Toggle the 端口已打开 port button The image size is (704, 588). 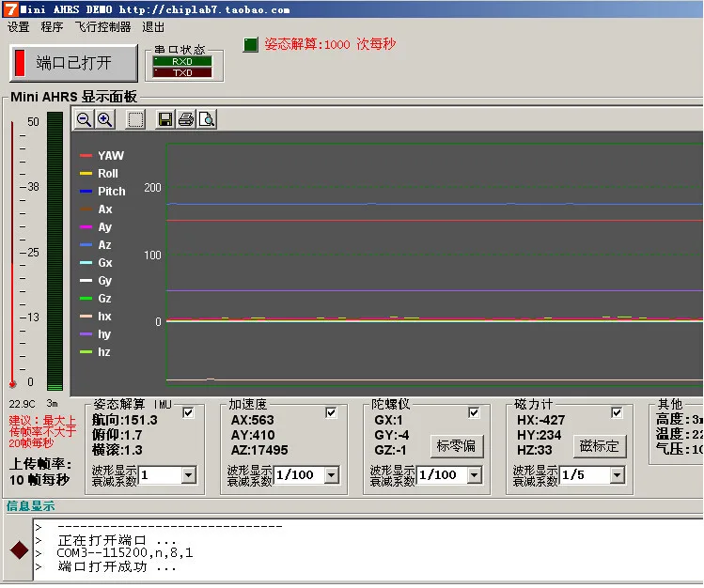[73, 63]
